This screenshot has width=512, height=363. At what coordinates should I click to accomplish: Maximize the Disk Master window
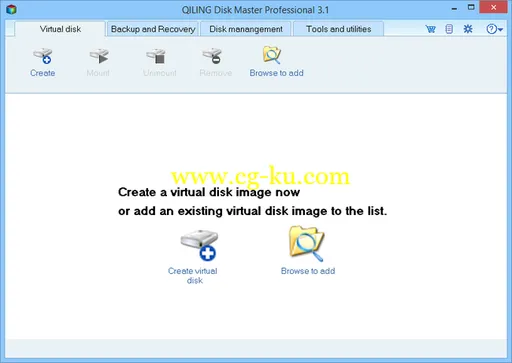(x=471, y=8)
